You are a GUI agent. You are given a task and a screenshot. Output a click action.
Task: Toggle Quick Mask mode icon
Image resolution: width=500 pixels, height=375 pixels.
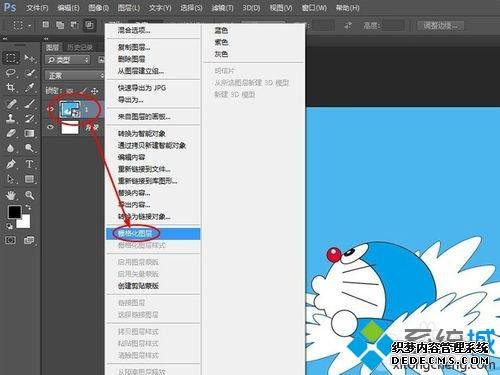click(10, 240)
